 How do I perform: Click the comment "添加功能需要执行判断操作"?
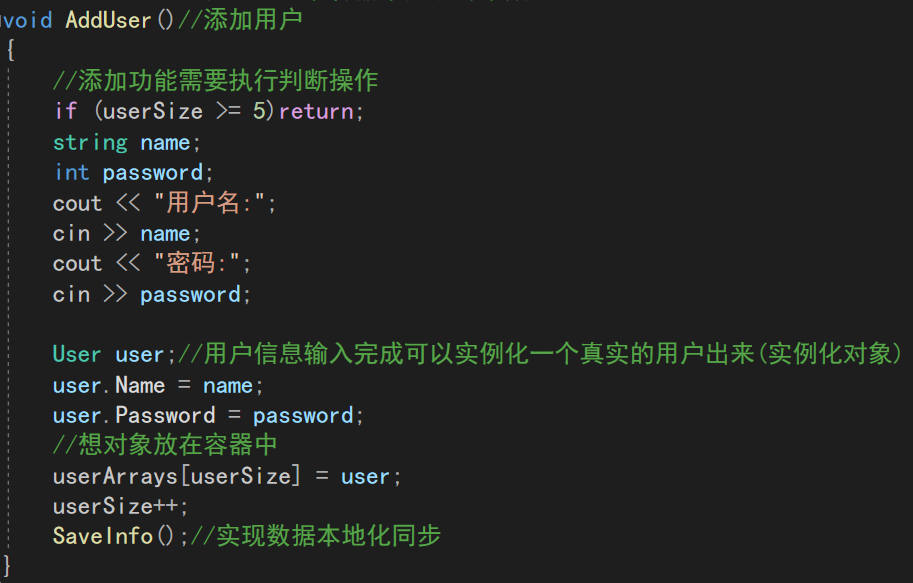pos(215,81)
